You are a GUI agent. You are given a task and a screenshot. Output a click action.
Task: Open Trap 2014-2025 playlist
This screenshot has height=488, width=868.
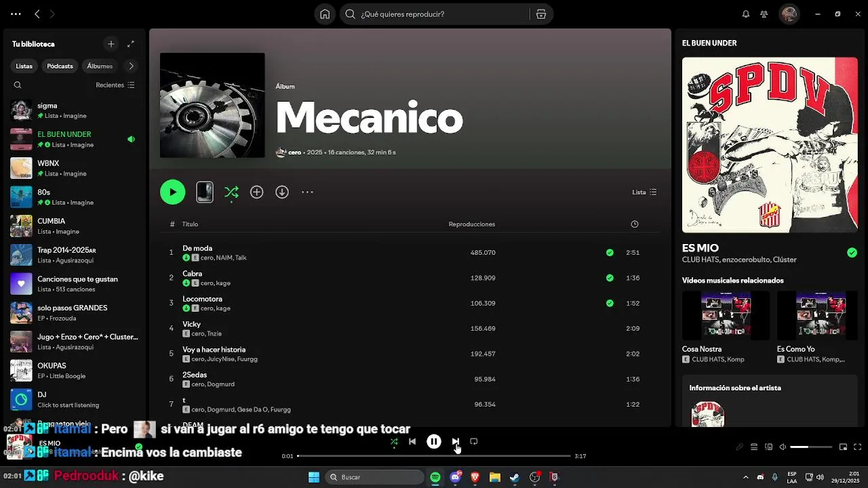[73, 255]
